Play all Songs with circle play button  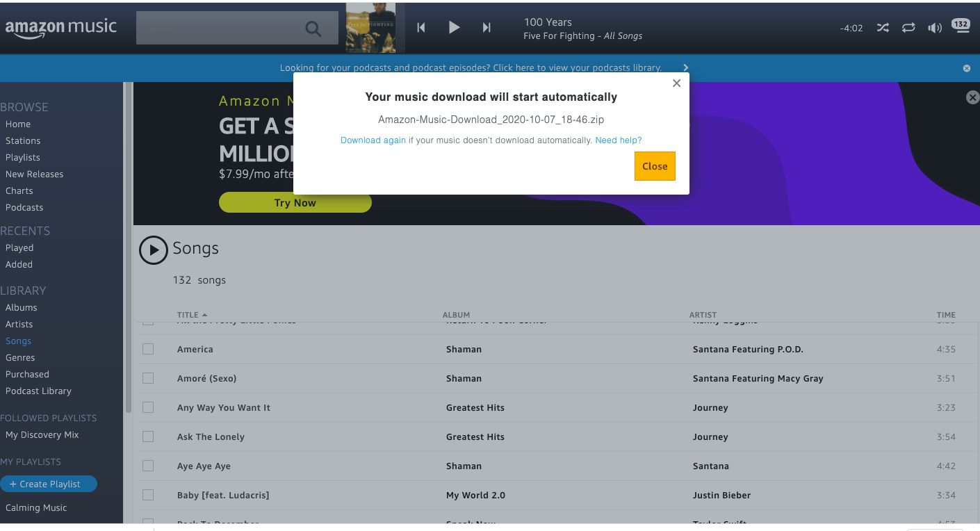pyautogui.click(x=154, y=250)
